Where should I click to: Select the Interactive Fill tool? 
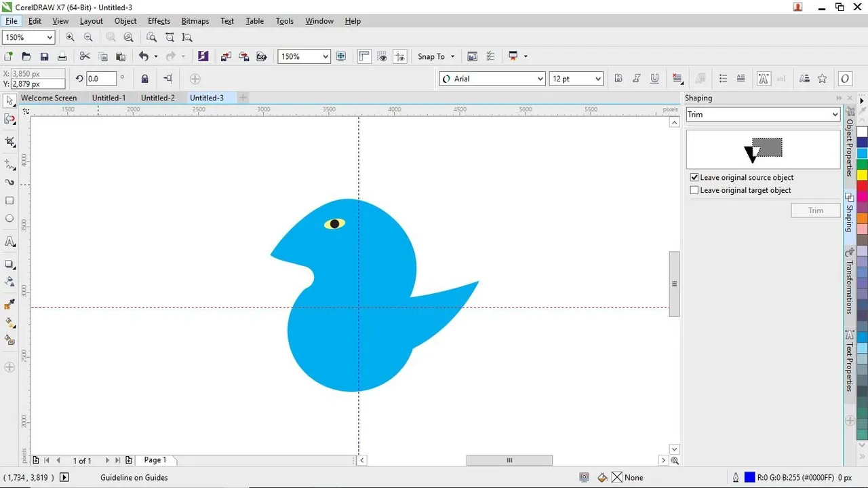coord(9,322)
